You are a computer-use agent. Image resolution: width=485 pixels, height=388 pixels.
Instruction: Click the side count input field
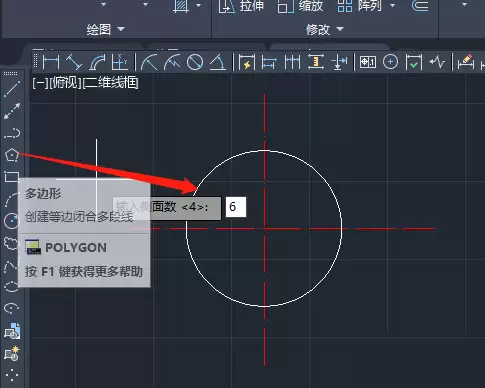[236, 207]
